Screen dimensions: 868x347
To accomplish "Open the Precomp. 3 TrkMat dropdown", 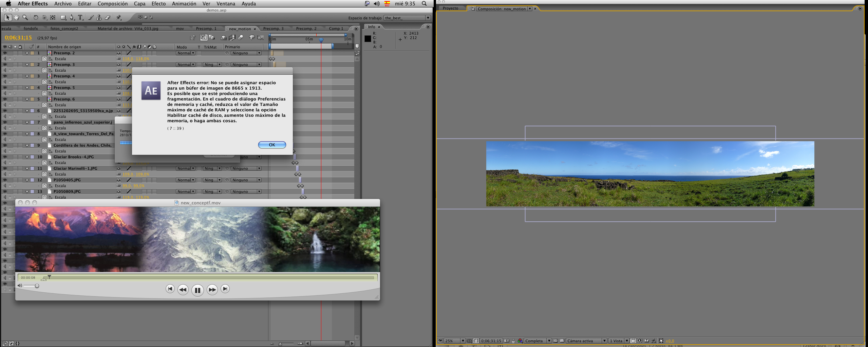I will coord(212,65).
